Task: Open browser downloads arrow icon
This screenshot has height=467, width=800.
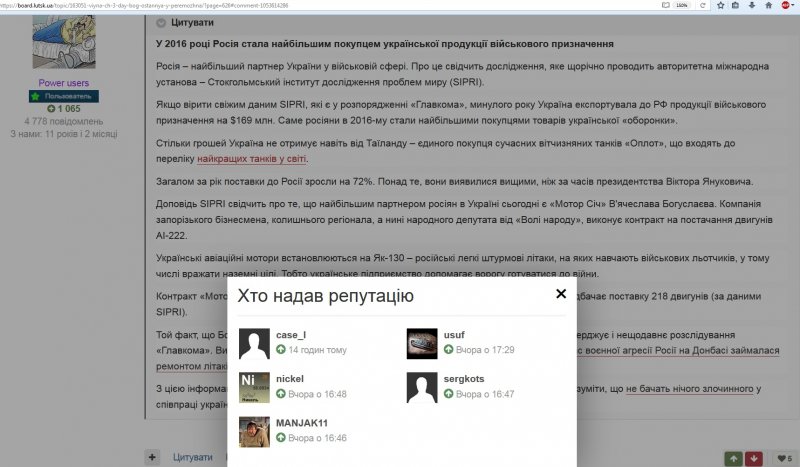Action: click(750, 5)
